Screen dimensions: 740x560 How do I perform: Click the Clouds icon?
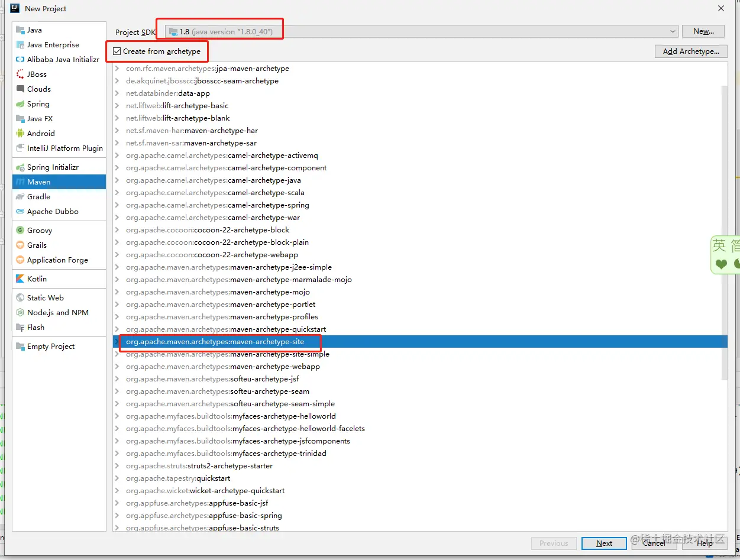tap(20, 89)
